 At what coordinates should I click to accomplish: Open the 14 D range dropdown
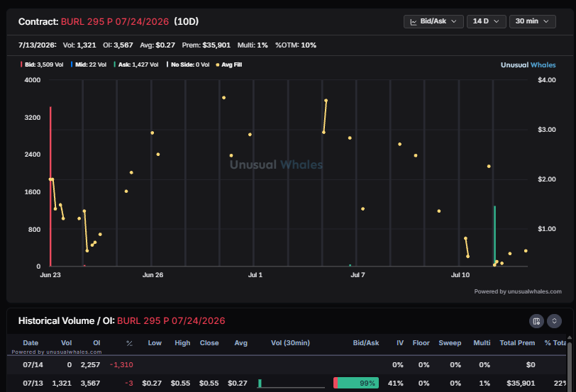pos(487,21)
